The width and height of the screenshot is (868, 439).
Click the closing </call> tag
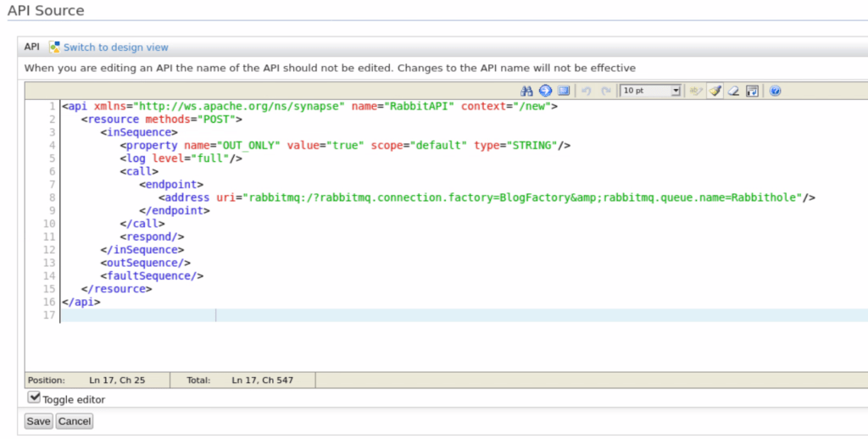pyautogui.click(x=142, y=224)
